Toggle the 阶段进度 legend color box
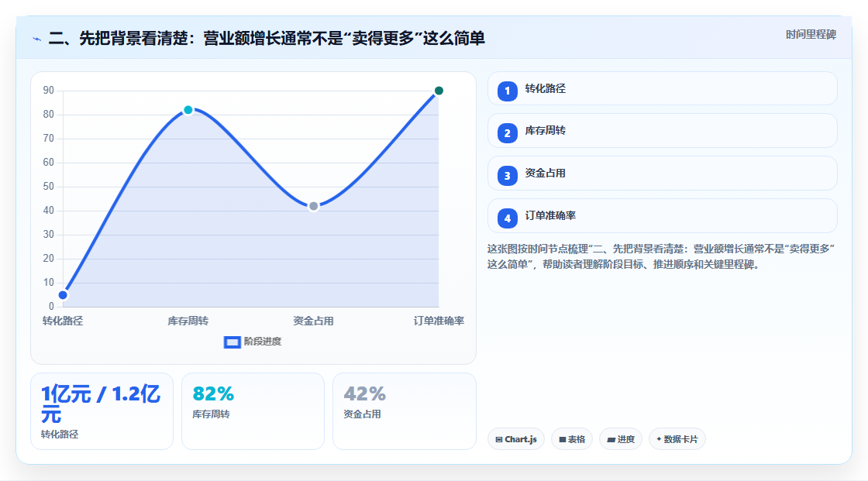 (232, 342)
